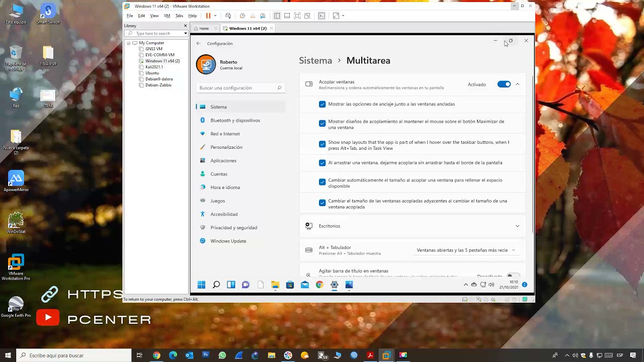Screen dimensions: 644x362
Task: Open the Alt + Tabulador dropdown
Action: pyautogui.click(x=466, y=250)
